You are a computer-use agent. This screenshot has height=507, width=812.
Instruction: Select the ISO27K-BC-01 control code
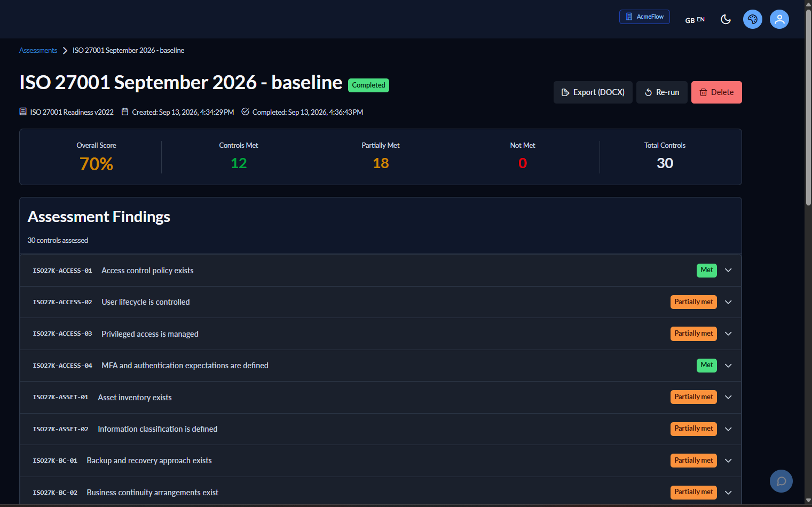55,461
